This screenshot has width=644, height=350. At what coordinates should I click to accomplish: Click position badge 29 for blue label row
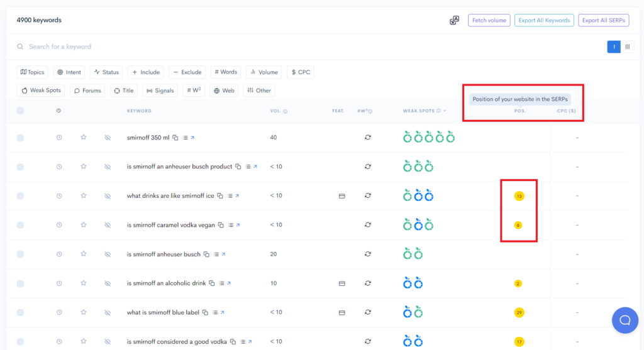(519, 313)
